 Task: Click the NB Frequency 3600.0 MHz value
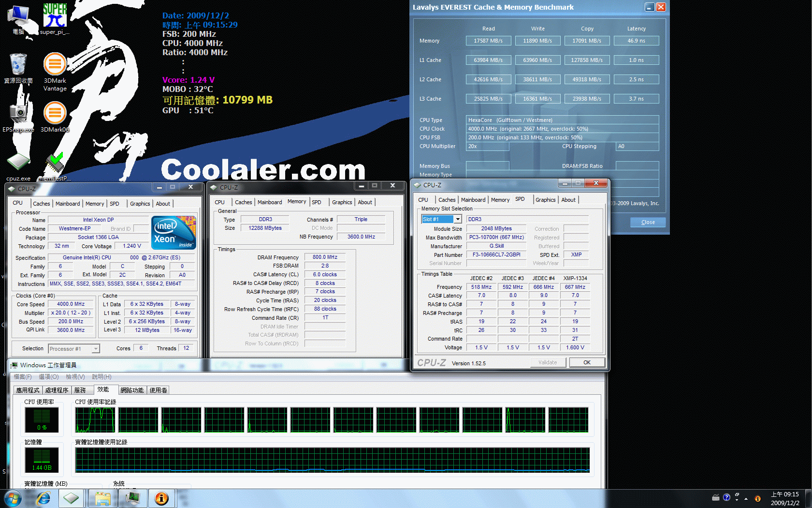pos(361,237)
